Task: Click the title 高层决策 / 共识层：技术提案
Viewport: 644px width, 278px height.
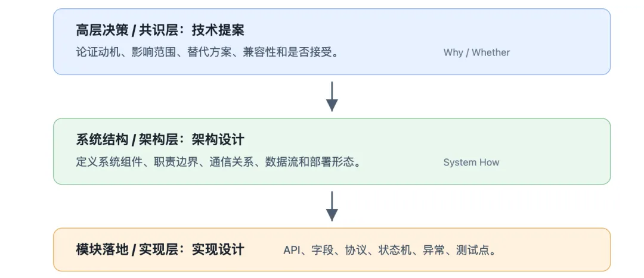Action: [160, 30]
